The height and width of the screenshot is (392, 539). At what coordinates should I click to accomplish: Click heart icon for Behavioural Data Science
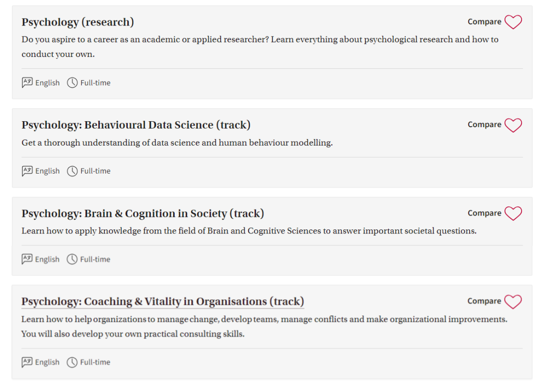513,125
